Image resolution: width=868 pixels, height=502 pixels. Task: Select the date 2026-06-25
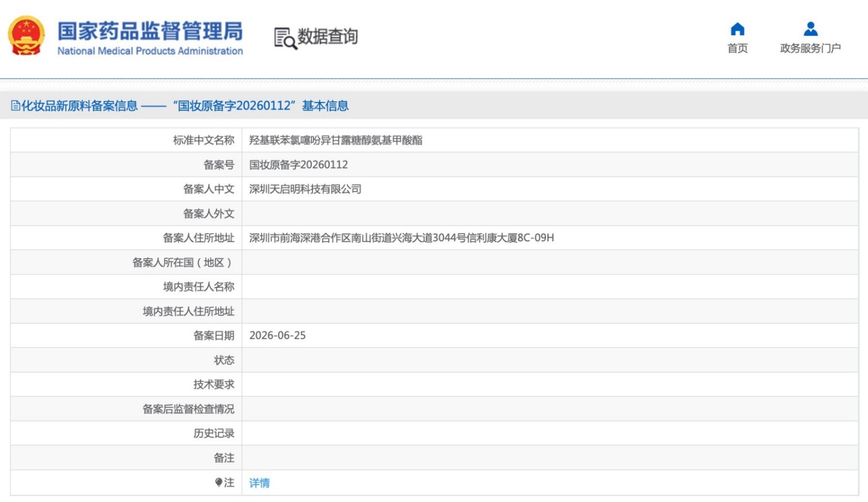[x=277, y=336]
